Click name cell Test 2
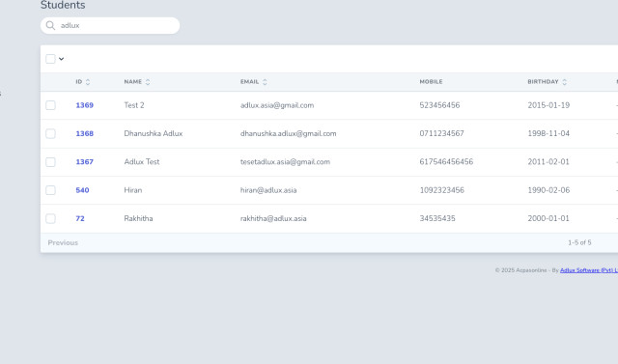The image size is (618, 364). pyautogui.click(x=134, y=105)
